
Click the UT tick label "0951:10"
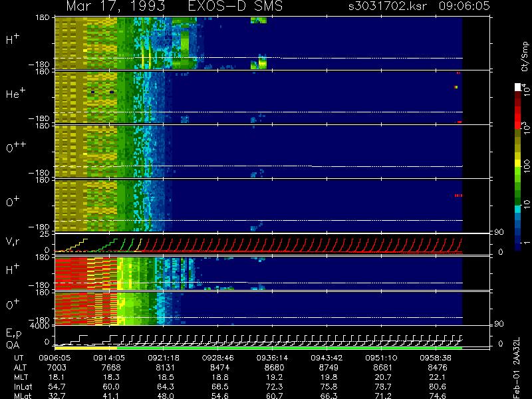tap(381, 358)
